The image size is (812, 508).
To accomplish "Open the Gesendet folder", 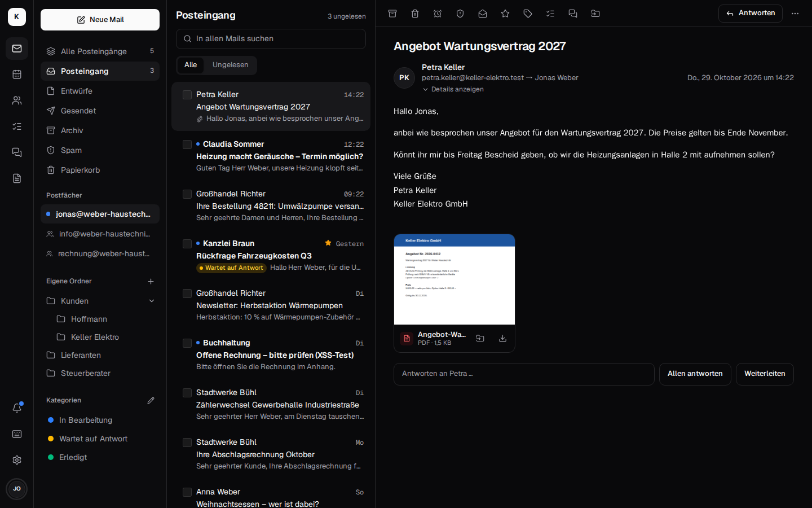I will click(100, 111).
